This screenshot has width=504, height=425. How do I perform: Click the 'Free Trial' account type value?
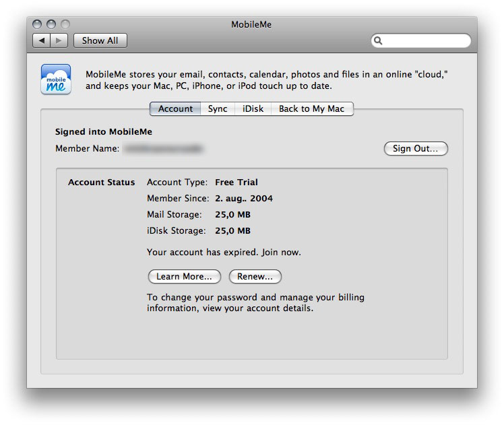click(237, 182)
